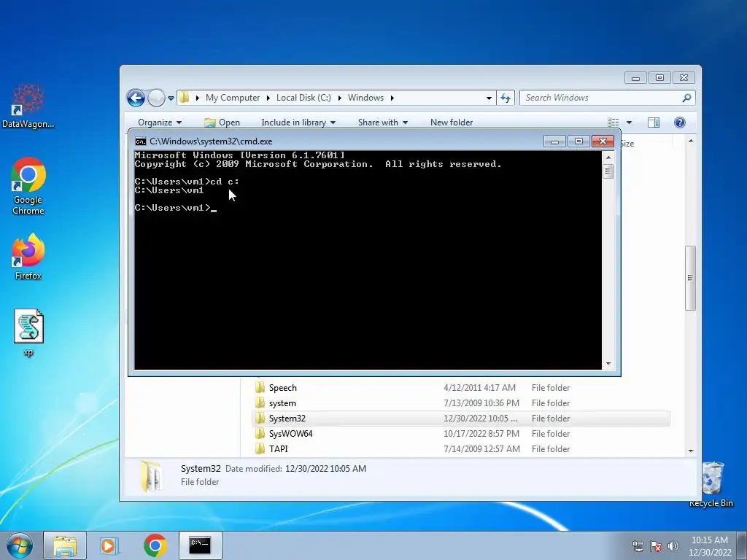This screenshot has width=747, height=560.
Task: Click the Explorer scrollbar down arrow
Action: click(691, 451)
